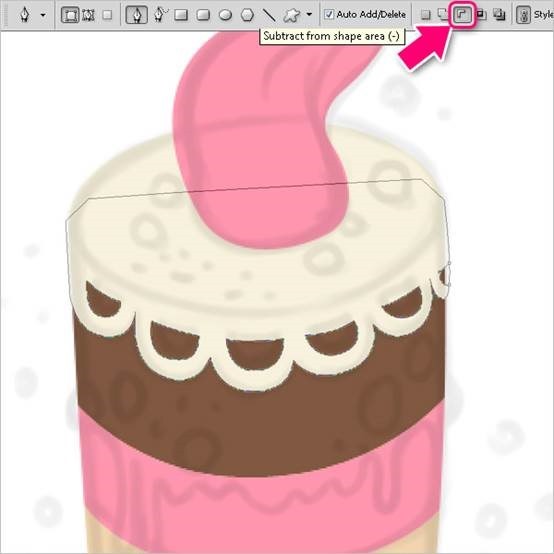554x554 pixels.
Task: Select the Polygon shape tool
Action: click(247, 15)
